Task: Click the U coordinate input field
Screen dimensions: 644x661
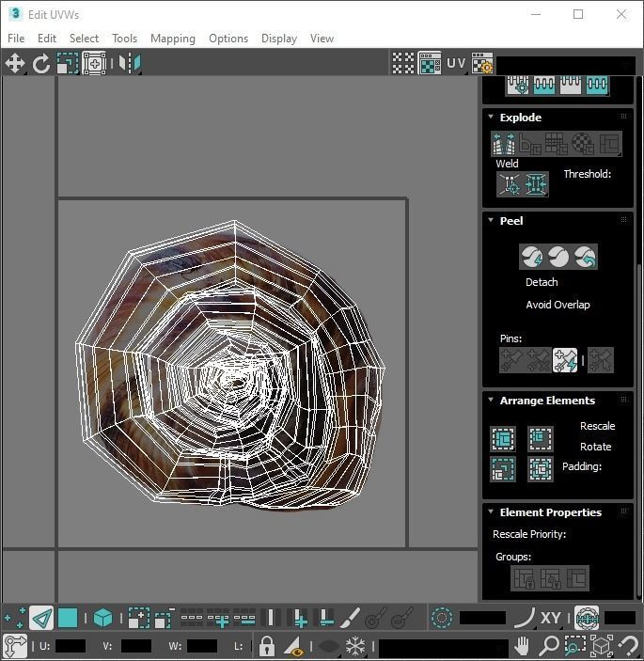Action: [x=70, y=646]
